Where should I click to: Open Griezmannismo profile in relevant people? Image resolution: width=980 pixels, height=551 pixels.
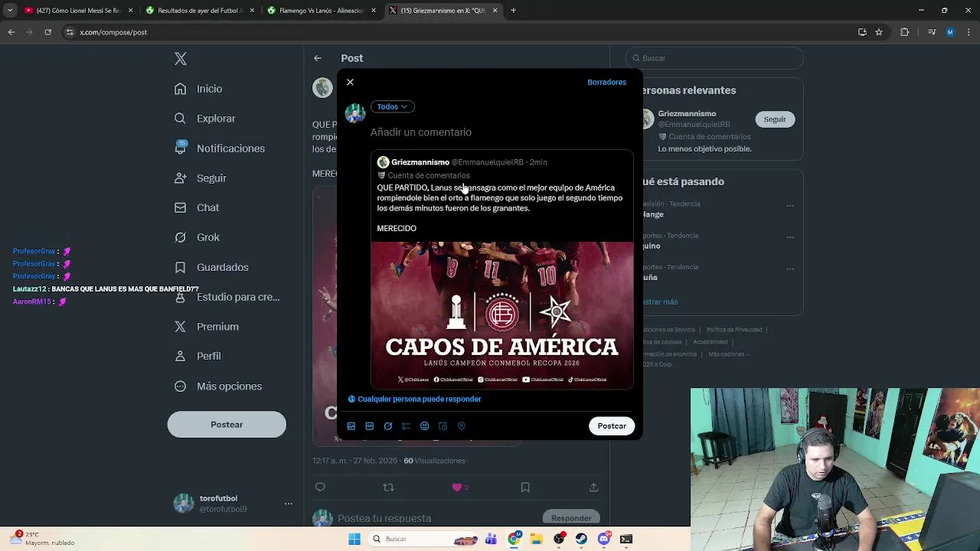pyautogui.click(x=688, y=114)
